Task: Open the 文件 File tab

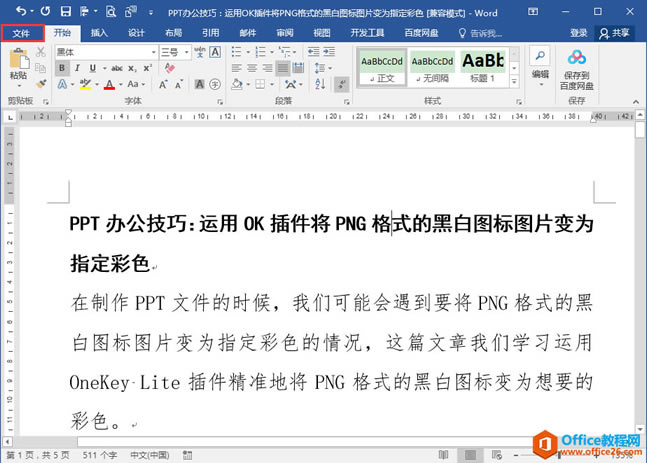Action: click(x=22, y=33)
